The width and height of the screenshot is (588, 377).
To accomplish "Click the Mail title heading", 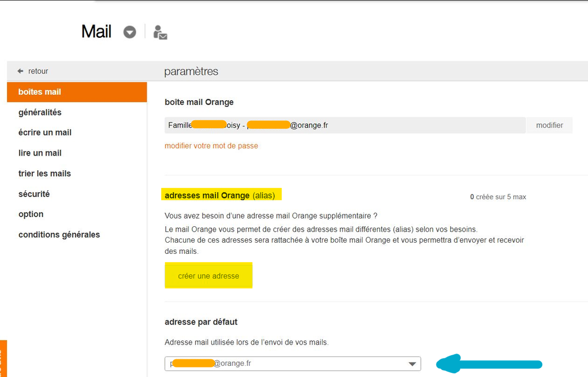I will coord(97,31).
